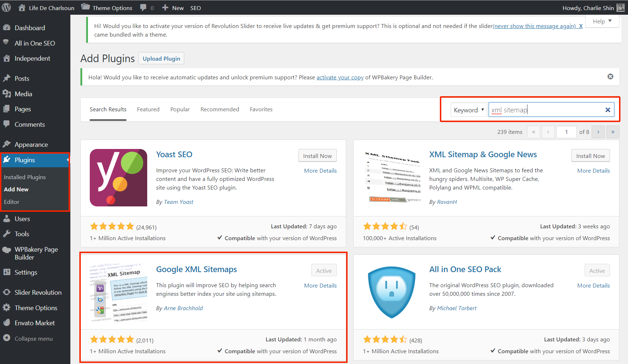
Task: Click the Settings sliders icon
Action: (x=6, y=272)
